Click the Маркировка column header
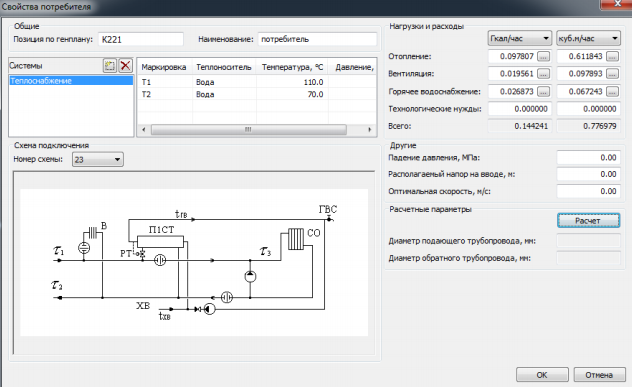Image resolution: width=632 pixels, height=387 pixels. 164,67
